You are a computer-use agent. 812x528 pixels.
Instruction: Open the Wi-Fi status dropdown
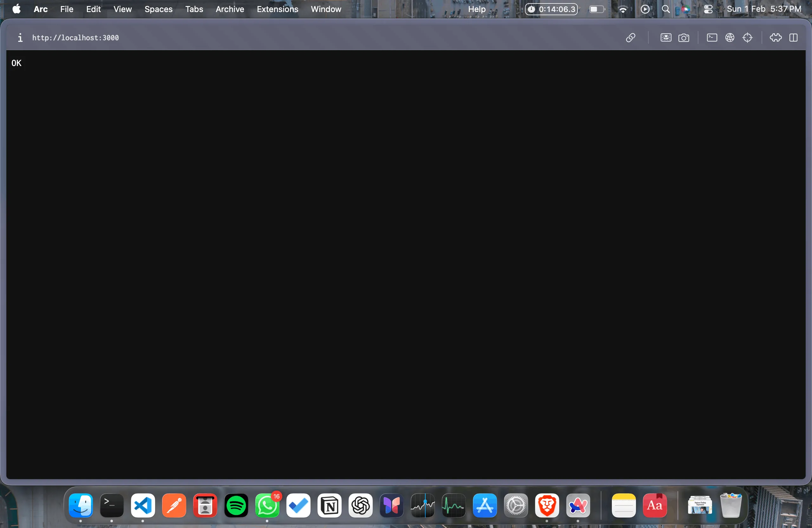(x=623, y=9)
